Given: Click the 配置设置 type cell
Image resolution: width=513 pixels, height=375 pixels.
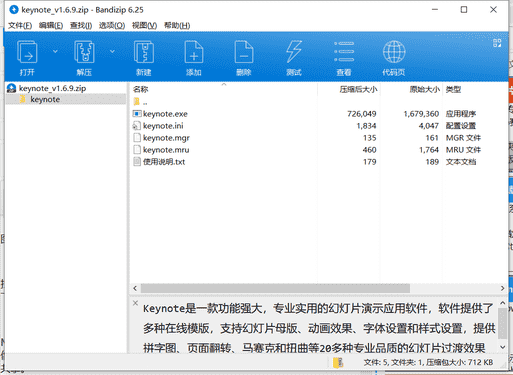Looking at the screenshot, I should (461, 126).
